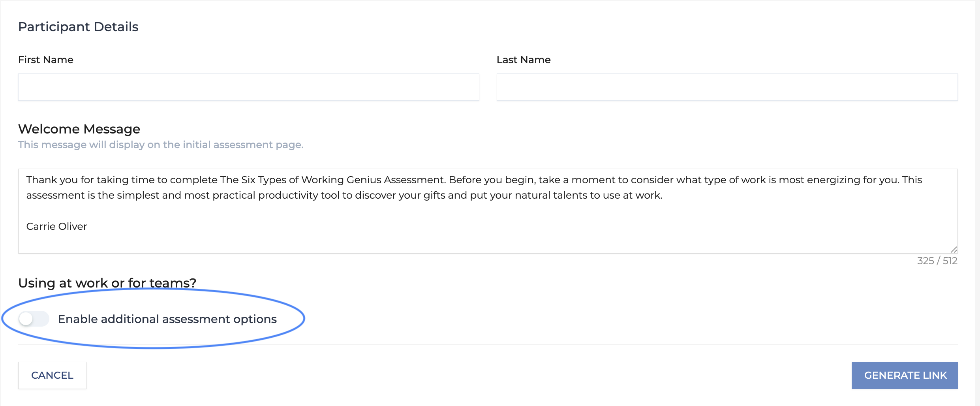This screenshot has height=406, width=980.
Task: Click "Carrie Oliver" signature in the message box
Action: [x=56, y=226]
